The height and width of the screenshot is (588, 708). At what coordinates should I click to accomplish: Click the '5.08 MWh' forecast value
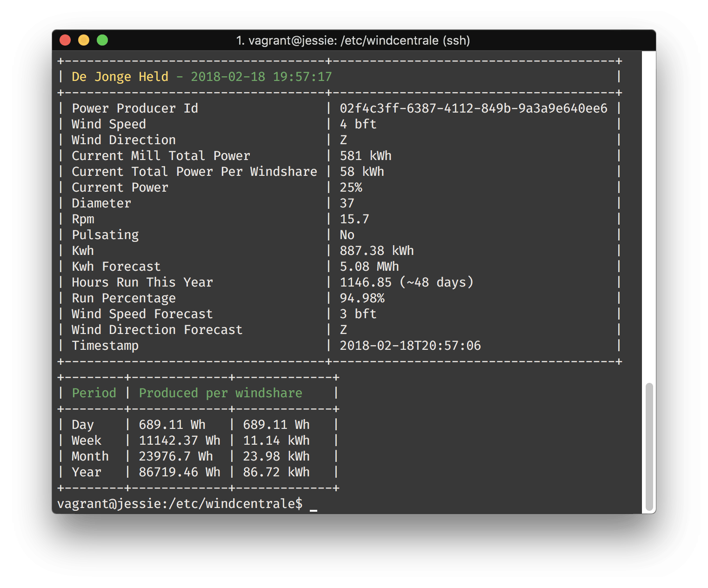pos(369,267)
